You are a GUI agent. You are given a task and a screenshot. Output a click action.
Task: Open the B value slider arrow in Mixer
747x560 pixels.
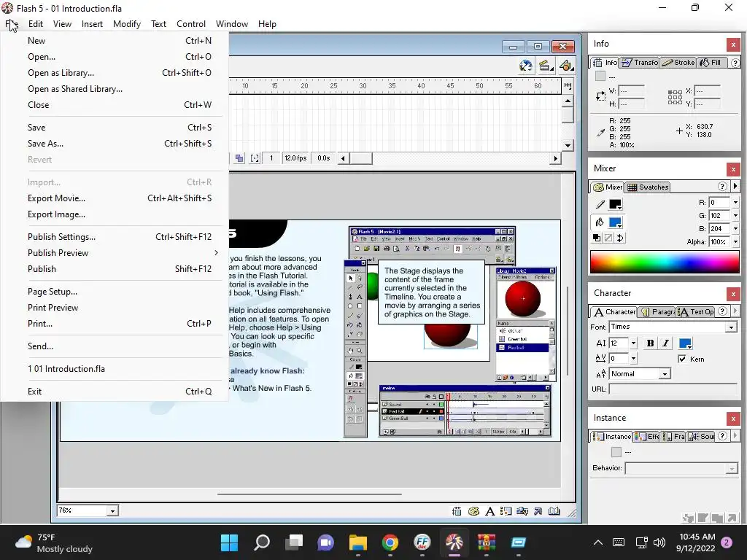point(735,228)
